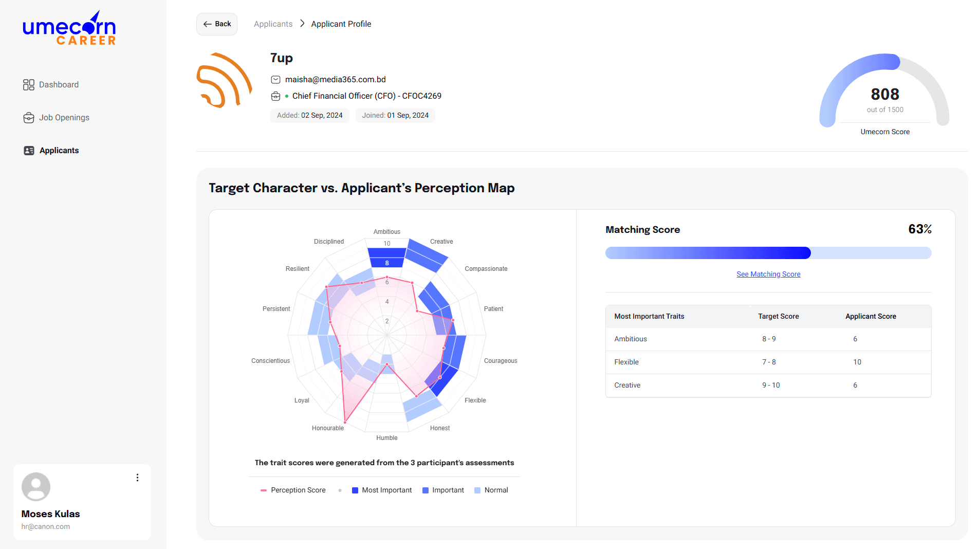This screenshot has width=980, height=549.
Task: Click the briefcase job icon
Action: point(276,96)
